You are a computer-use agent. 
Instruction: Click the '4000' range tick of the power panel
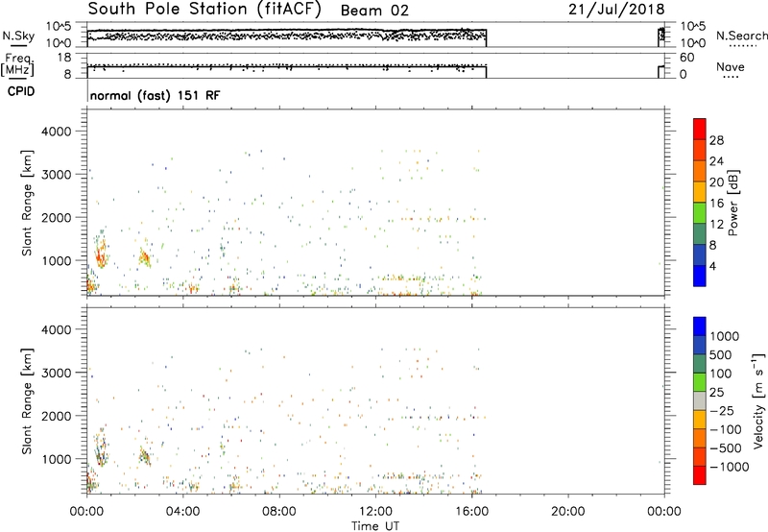[x=57, y=132]
